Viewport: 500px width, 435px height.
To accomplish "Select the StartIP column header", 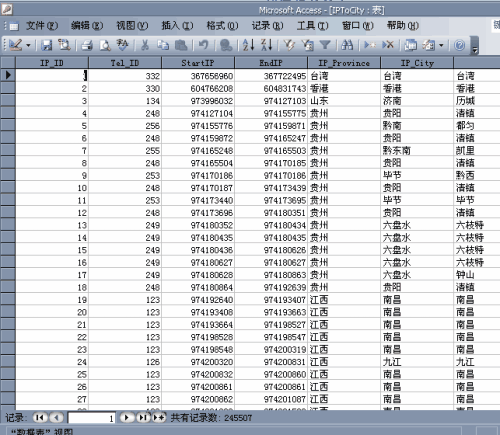I will pos(198,63).
